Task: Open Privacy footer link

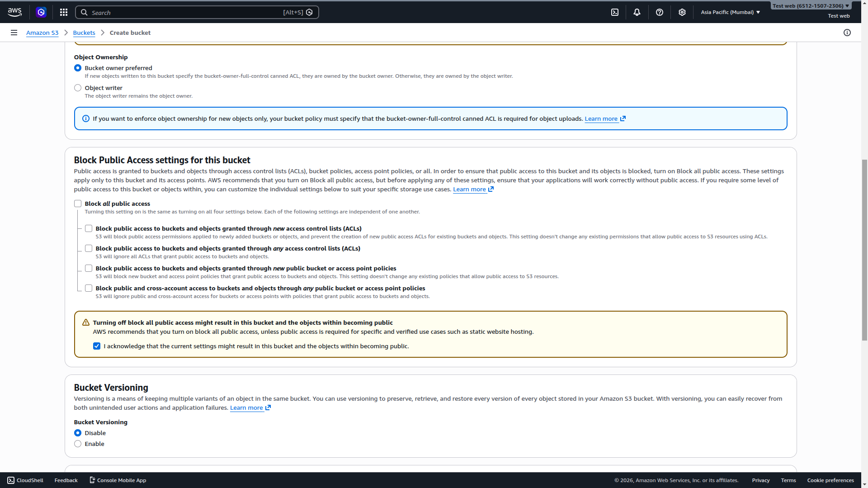Action: click(761, 480)
